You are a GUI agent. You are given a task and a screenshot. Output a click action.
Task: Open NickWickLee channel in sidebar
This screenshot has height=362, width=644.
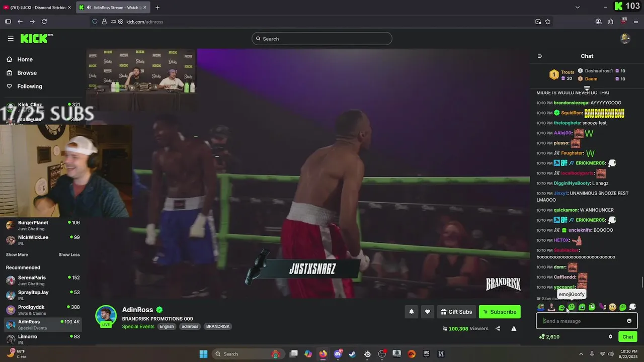[43, 240]
